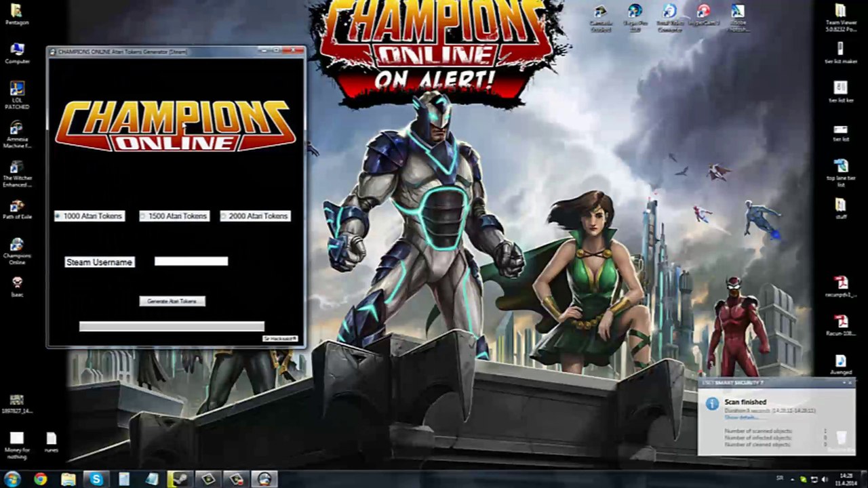Select The Witcher Enhanced desktop shortcut
868x488 pixels.
pos(17,174)
